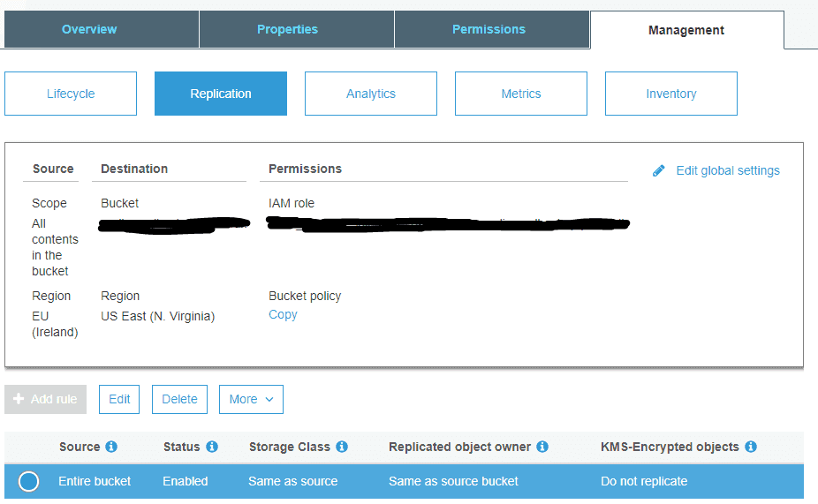Show the Metrics section
The width and height of the screenshot is (818, 504).
pyautogui.click(x=521, y=94)
